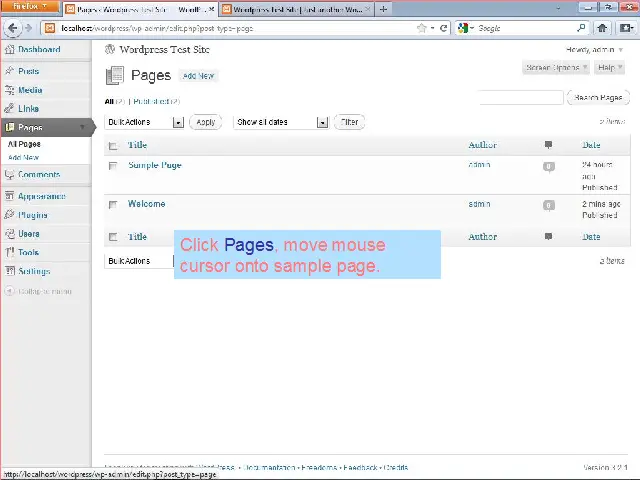The width and height of the screenshot is (640, 480).
Task: Click the Media icon in sidebar
Action: (9, 90)
